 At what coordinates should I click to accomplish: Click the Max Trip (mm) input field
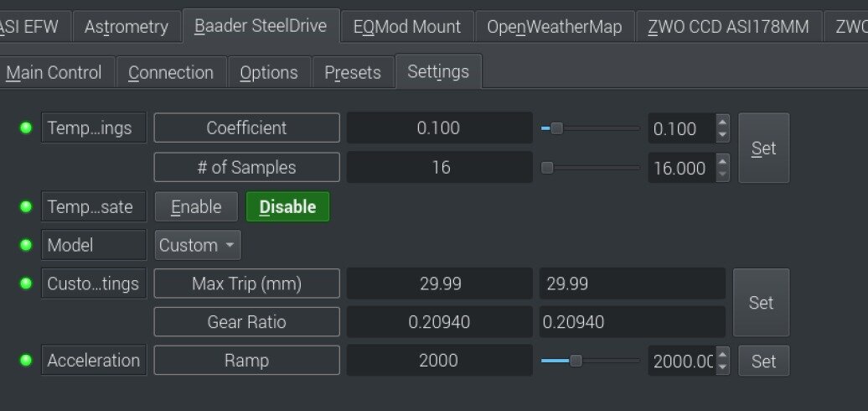632,284
